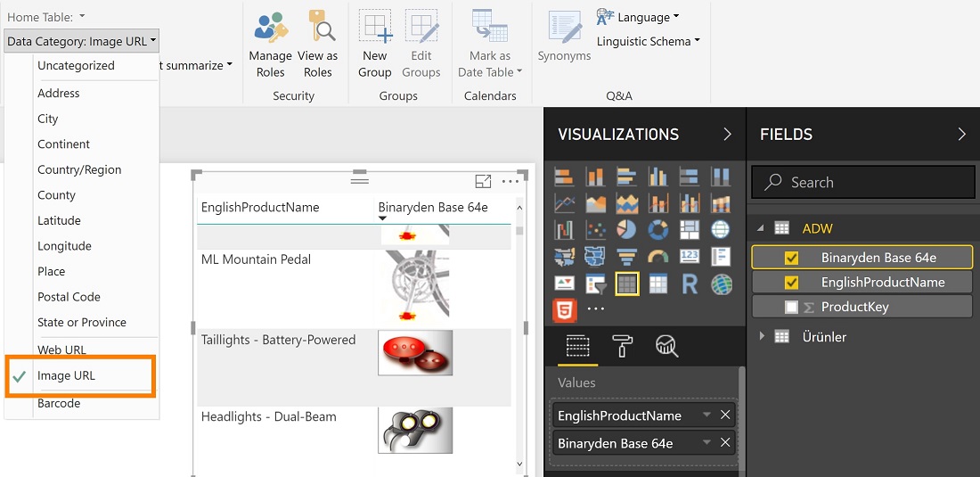Select the Clustered bar chart visualization

click(x=627, y=177)
